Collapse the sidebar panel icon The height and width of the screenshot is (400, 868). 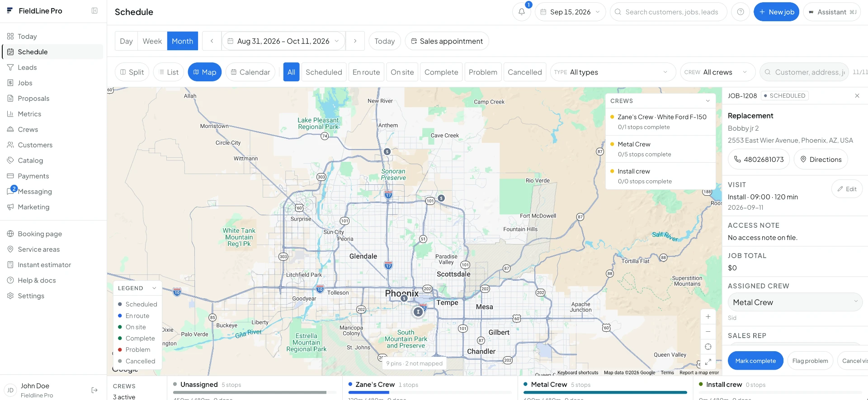(94, 11)
